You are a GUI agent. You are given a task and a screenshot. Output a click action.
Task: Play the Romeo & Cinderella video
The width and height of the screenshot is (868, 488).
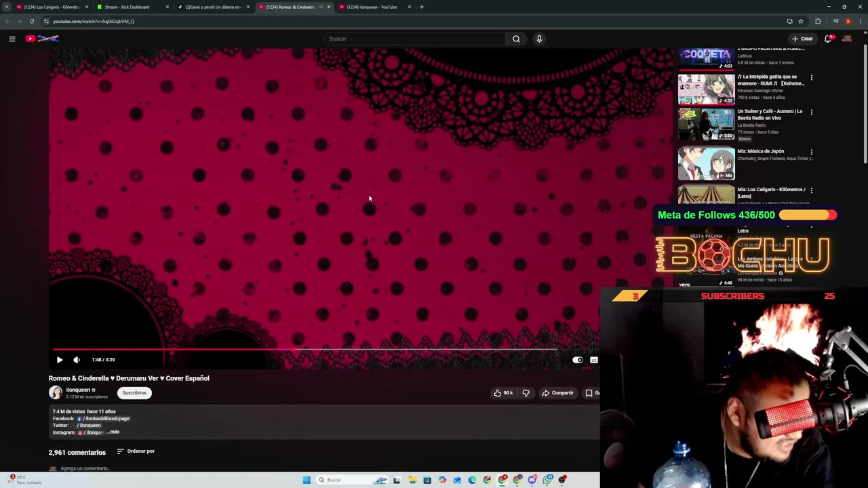tap(60, 360)
